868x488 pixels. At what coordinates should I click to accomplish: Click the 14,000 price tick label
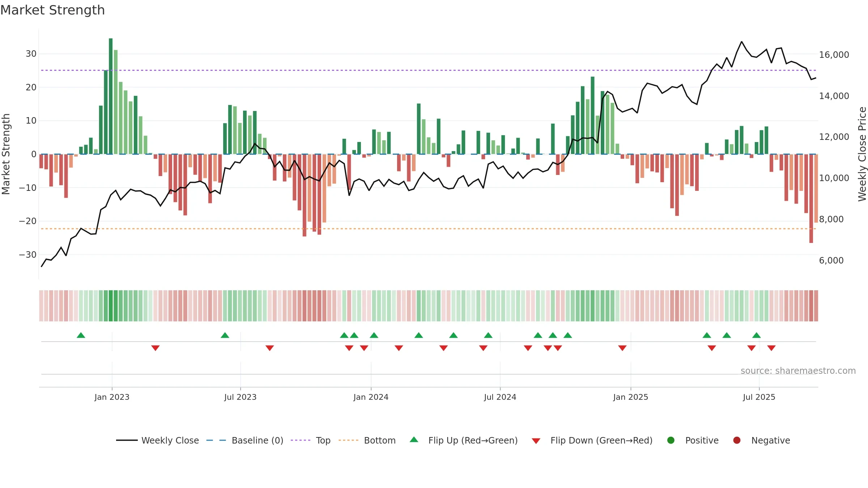pos(834,96)
